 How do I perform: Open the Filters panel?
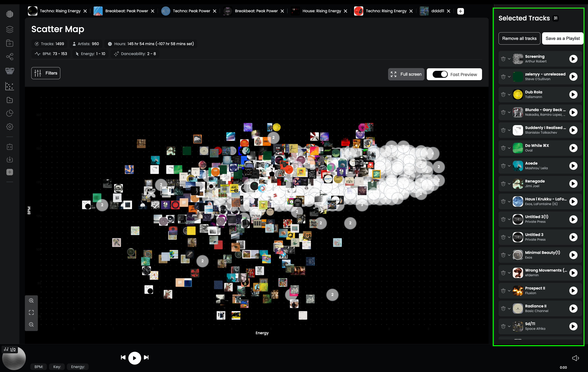46,73
